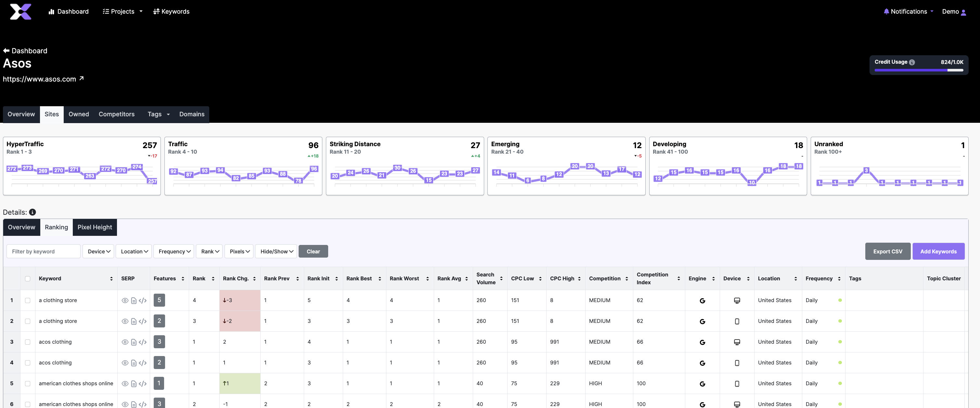Click the Details info icon
The height and width of the screenshot is (408, 980).
coord(32,212)
